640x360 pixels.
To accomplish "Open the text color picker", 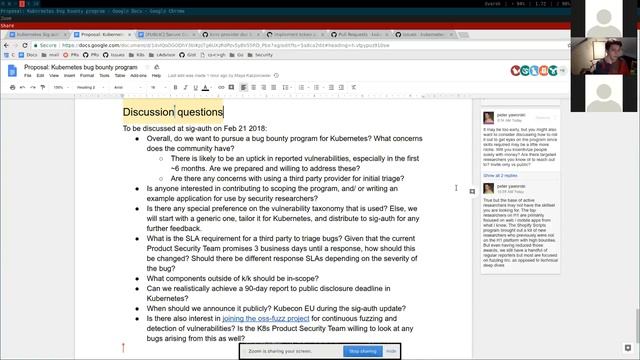I will click(206, 87).
